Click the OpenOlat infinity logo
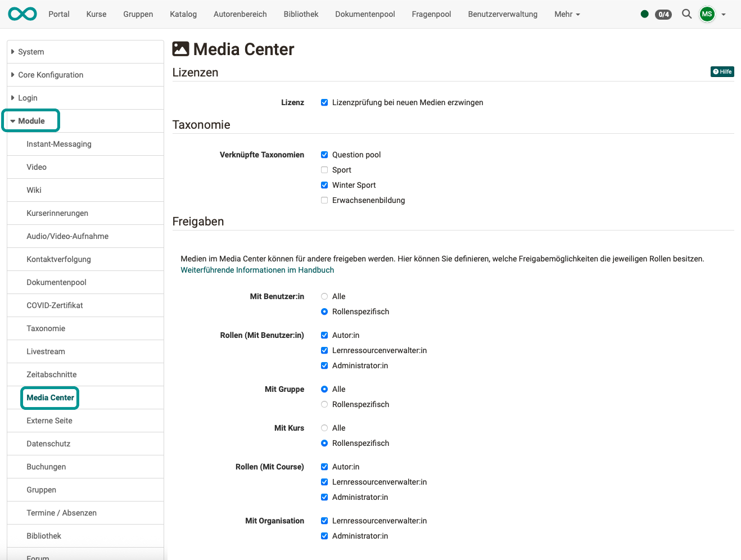Screen dimensions: 741x560 click(21, 13)
